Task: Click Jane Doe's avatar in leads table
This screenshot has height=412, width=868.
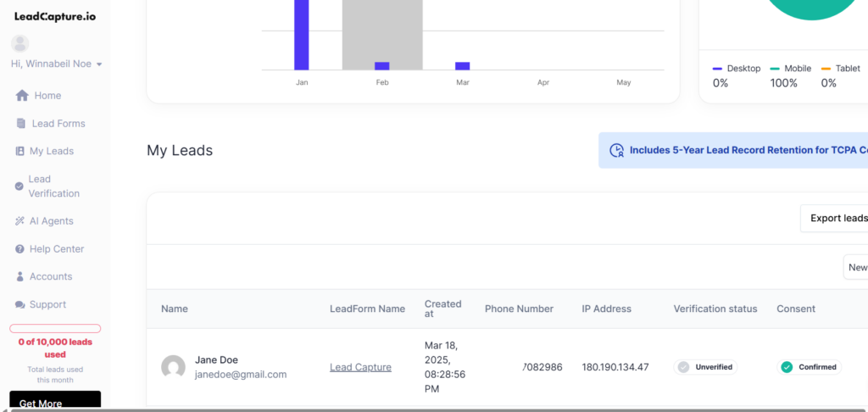Action: (173, 367)
